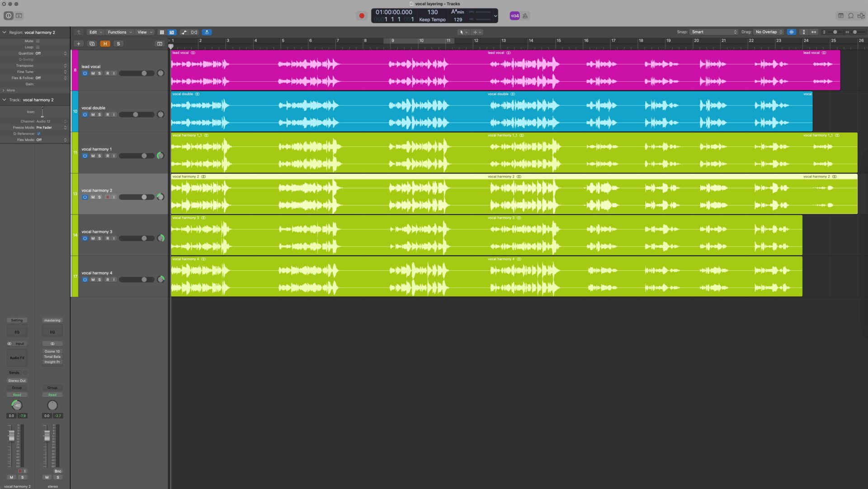Open the Functions menu
This screenshot has width=868, height=489.
click(x=118, y=32)
